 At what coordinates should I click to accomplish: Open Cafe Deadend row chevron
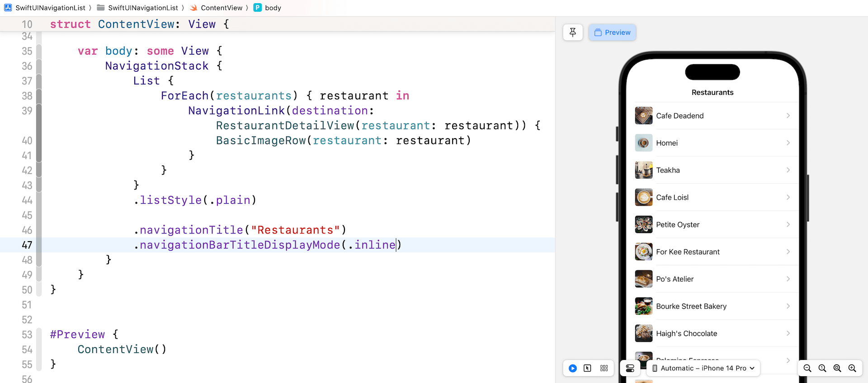(788, 116)
